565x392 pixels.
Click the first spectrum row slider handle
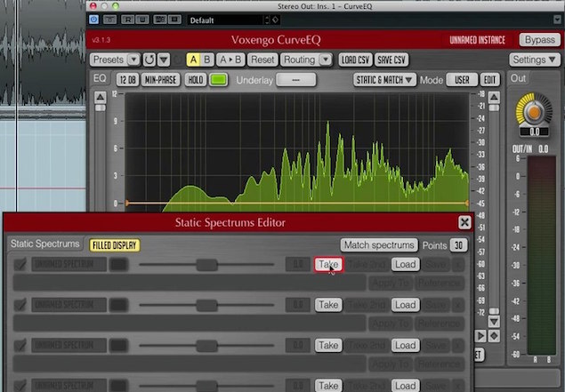pos(206,265)
